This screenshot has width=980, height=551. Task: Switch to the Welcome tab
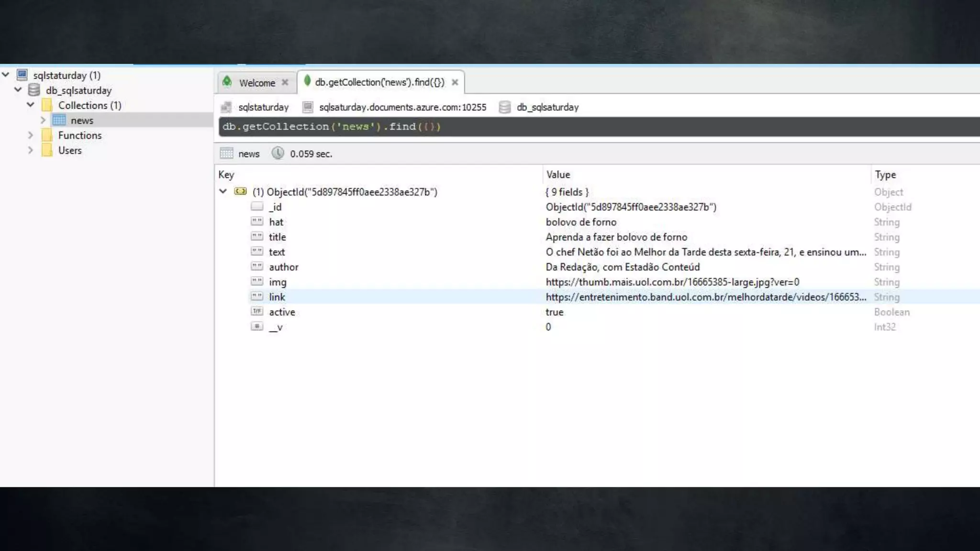click(x=256, y=83)
